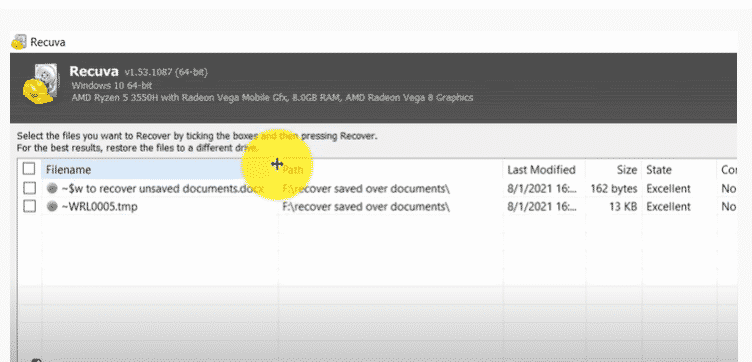Click the path cell of the .docx file
Screen dimensions: 752x362
tap(366, 189)
